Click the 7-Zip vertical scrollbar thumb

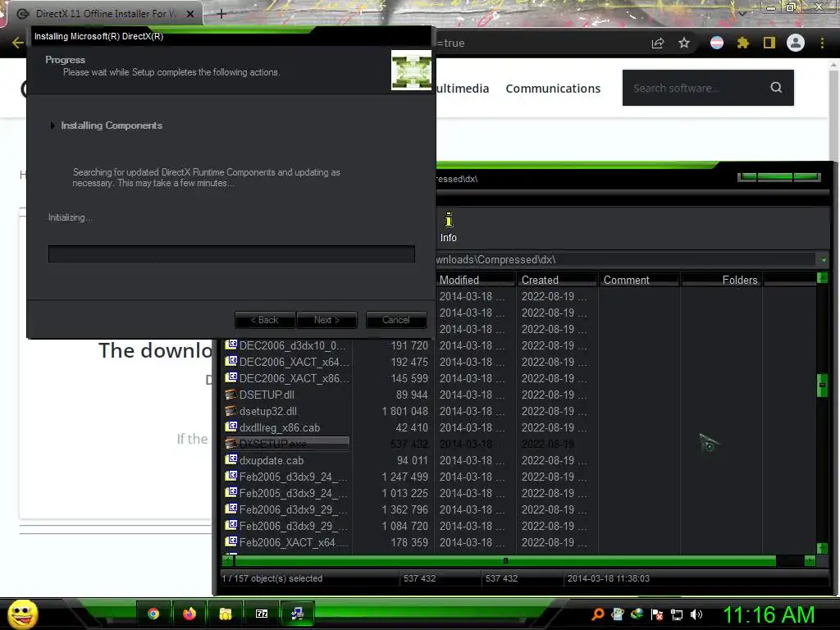point(822,385)
